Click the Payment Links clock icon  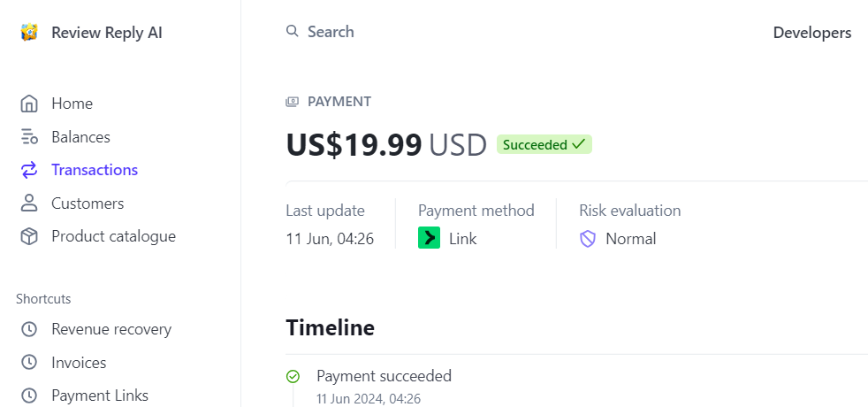[29, 395]
